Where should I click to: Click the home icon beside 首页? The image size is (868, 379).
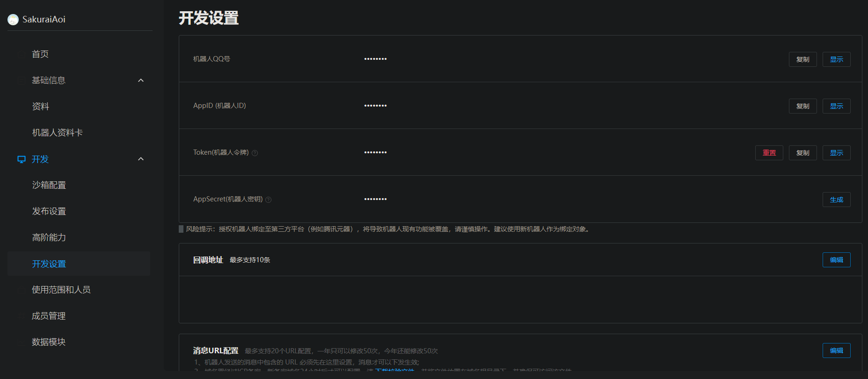coord(22,54)
